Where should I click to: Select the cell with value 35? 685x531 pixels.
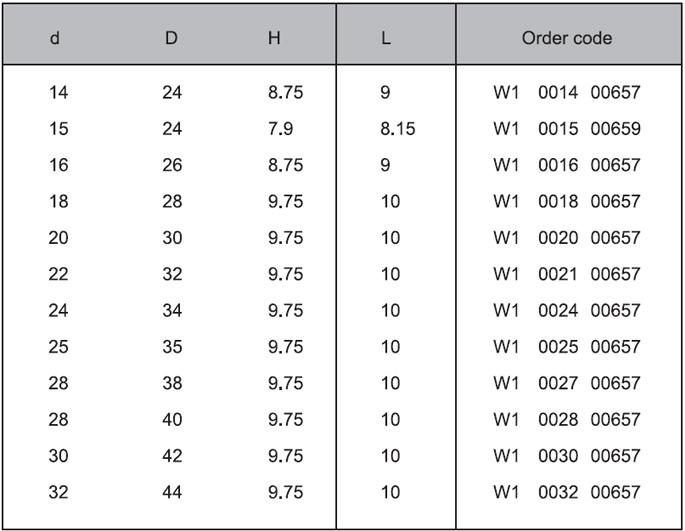coord(172,347)
